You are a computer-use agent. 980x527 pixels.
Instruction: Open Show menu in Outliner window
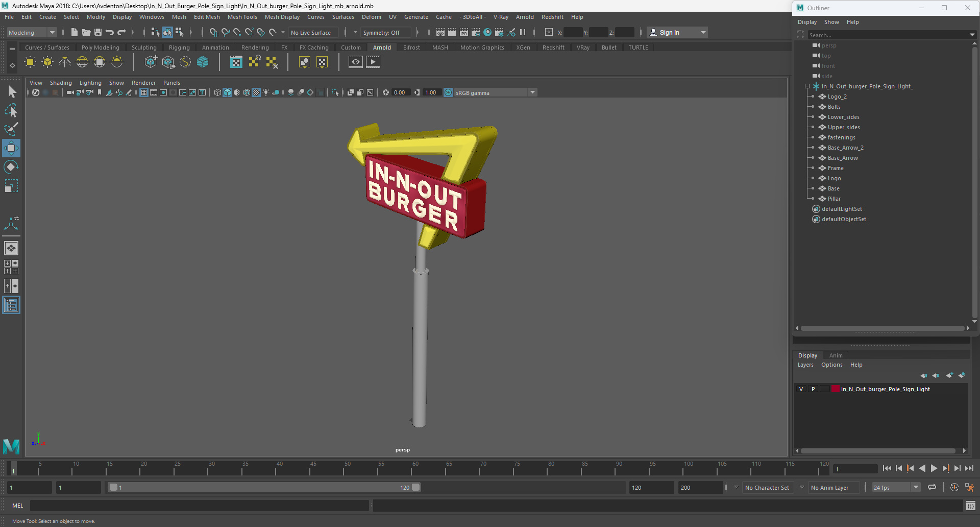[831, 22]
